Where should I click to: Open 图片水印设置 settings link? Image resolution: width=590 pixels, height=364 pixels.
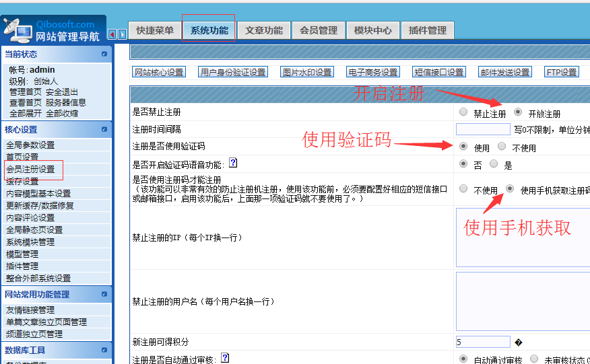click(306, 72)
